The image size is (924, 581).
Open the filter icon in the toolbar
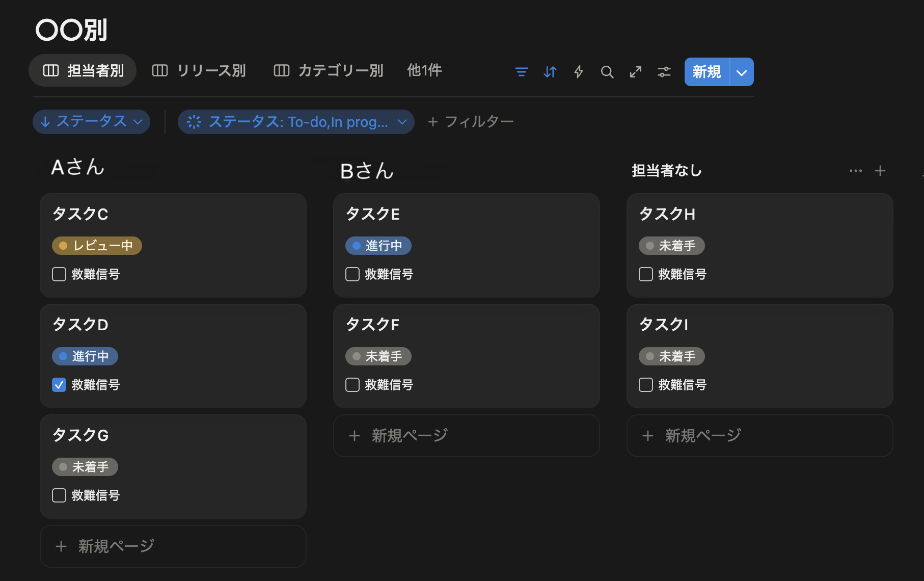click(522, 72)
